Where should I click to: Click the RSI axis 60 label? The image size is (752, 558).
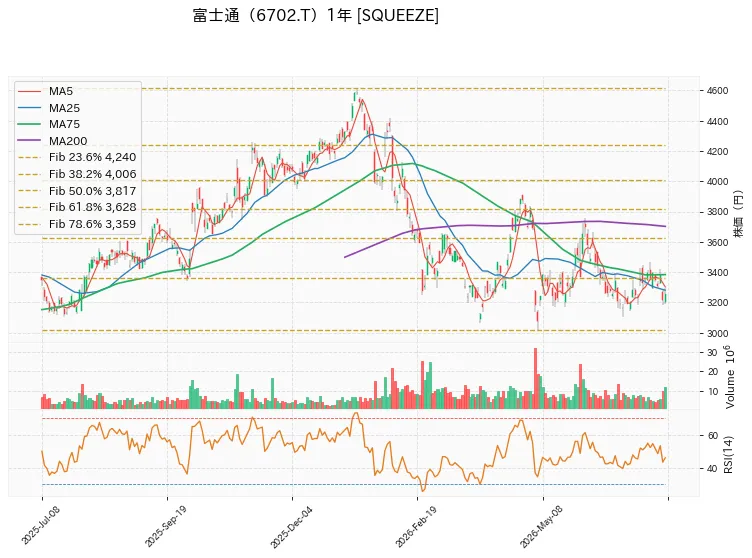tap(712, 436)
